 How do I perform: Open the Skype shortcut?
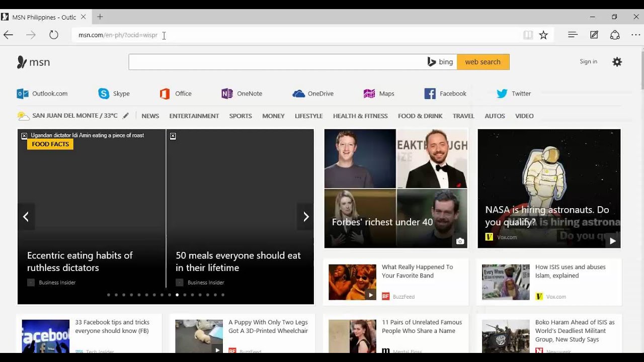114,94
